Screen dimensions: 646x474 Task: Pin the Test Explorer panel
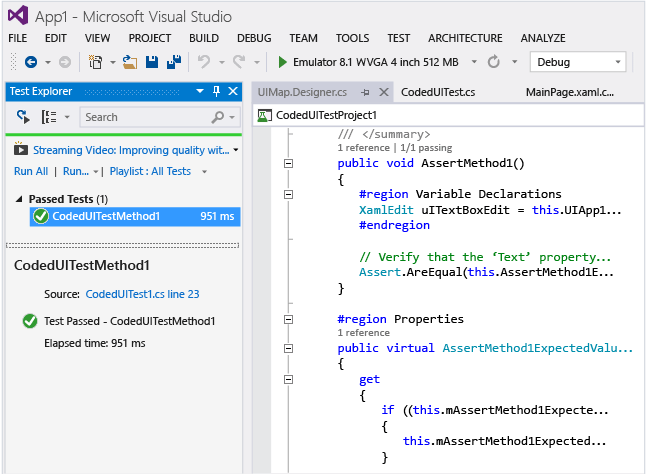click(216, 91)
